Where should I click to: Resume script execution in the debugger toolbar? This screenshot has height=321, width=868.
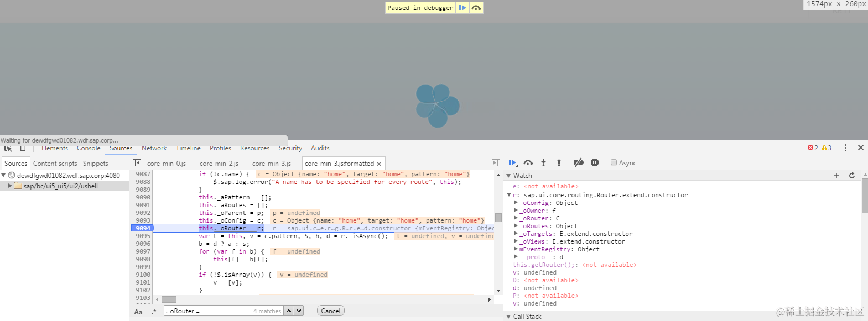(512, 162)
